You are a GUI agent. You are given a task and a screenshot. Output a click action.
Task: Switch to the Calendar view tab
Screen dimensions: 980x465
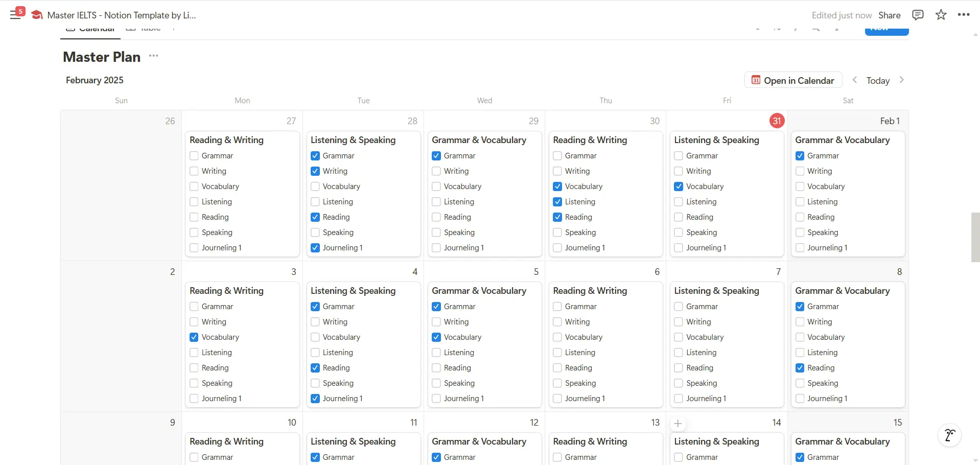pyautogui.click(x=91, y=29)
